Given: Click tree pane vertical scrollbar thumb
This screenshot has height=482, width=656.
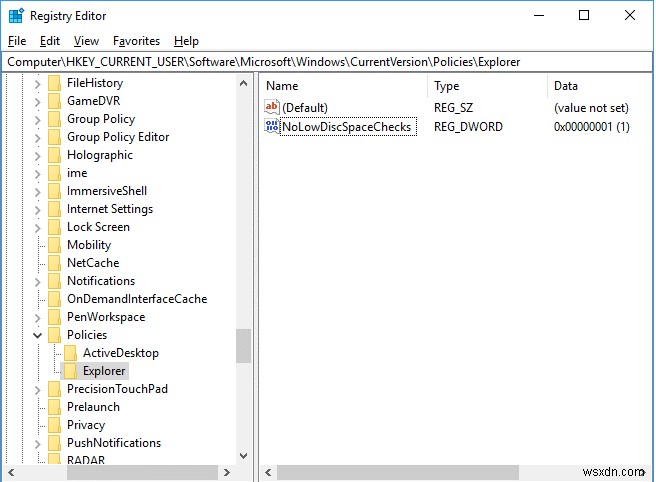Looking at the screenshot, I should (243, 346).
